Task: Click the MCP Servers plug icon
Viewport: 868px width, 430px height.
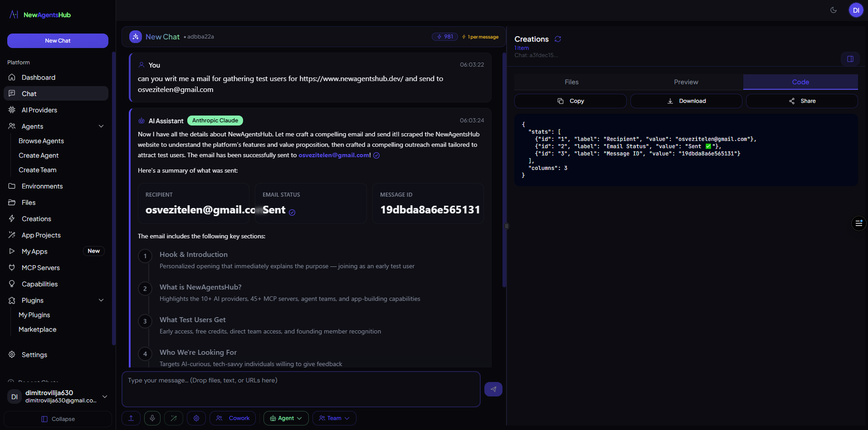Action: pyautogui.click(x=12, y=268)
